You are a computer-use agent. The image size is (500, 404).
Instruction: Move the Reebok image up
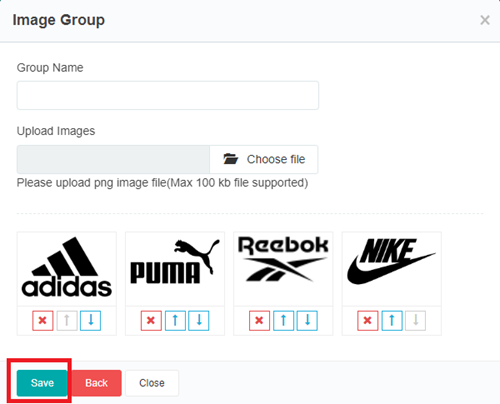(x=283, y=321)
